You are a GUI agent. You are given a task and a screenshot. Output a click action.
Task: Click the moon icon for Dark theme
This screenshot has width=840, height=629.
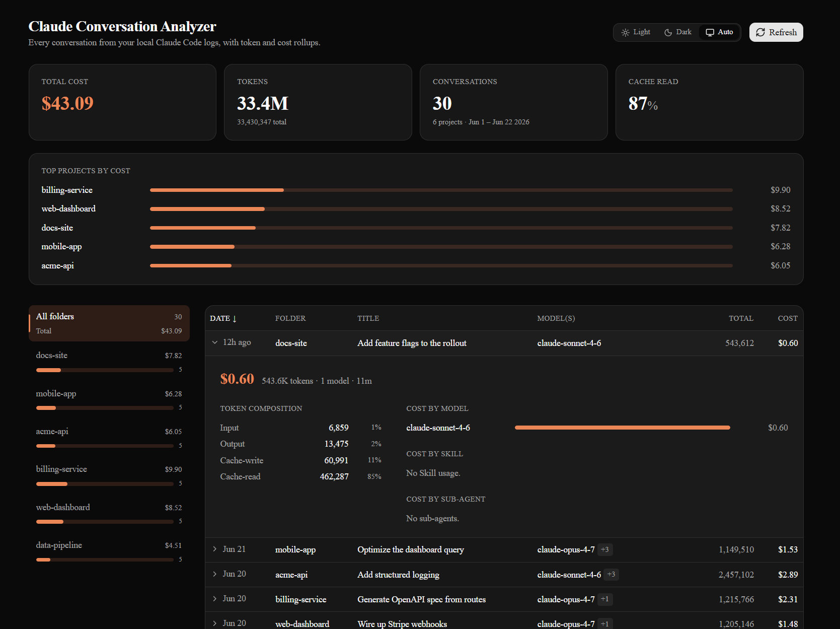coord(668,32)
